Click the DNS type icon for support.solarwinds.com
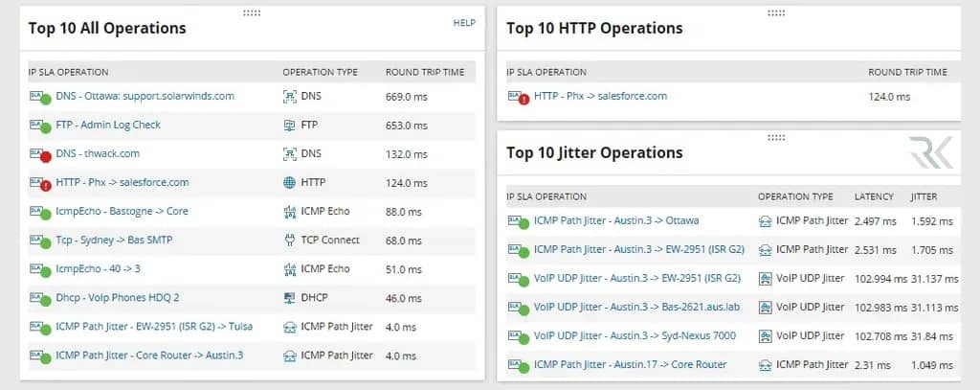The image size is (980, 390). click(x=290, y=97)
